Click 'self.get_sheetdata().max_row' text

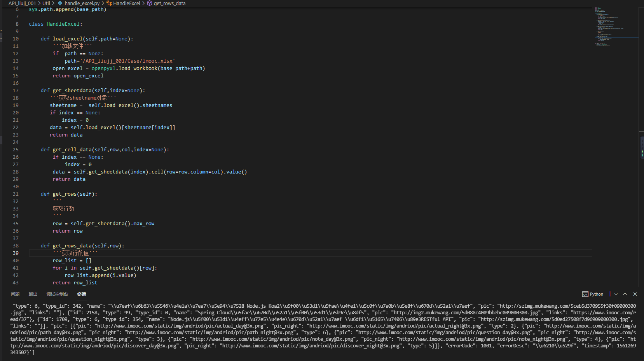[x=113, y=223]
